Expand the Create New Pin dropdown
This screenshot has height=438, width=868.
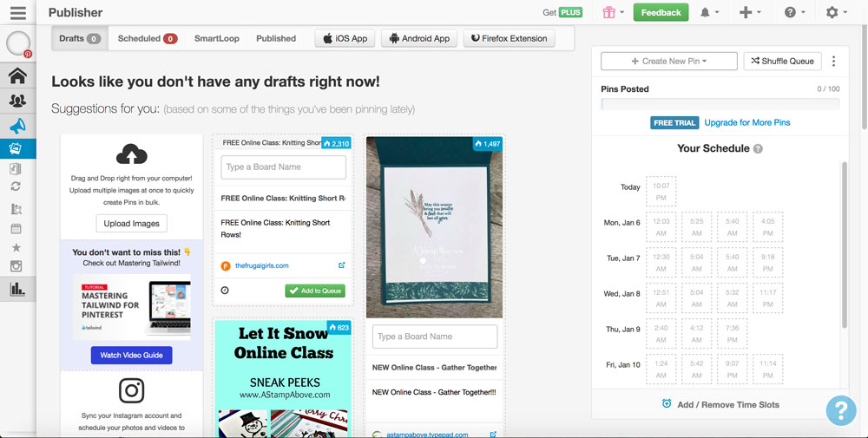(x=668, y=62)
